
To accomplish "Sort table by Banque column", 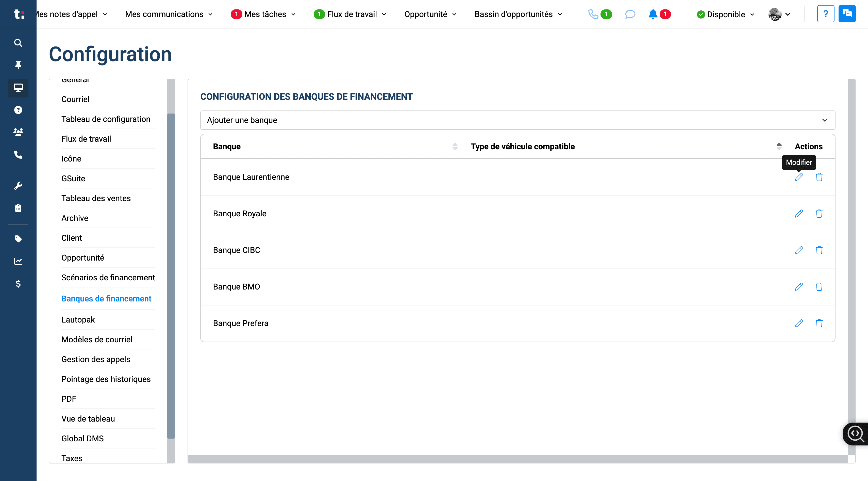I will point(455,146).
